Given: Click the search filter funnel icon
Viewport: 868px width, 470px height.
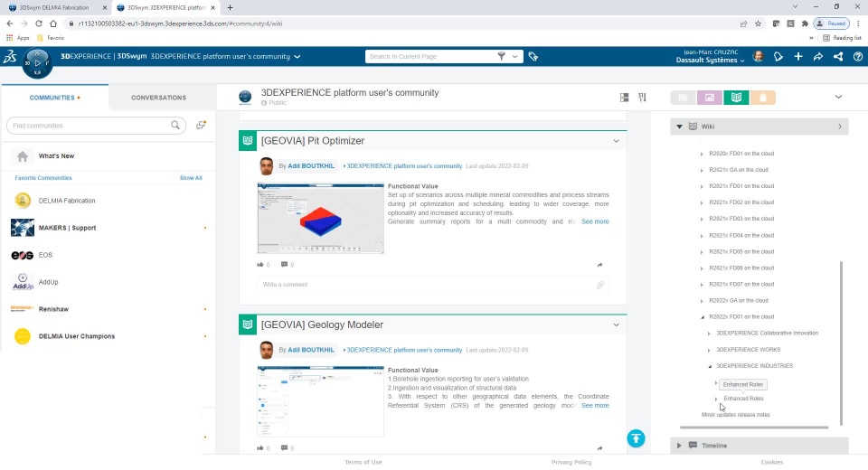Looking at the screenshot, I should coord(501,56).
